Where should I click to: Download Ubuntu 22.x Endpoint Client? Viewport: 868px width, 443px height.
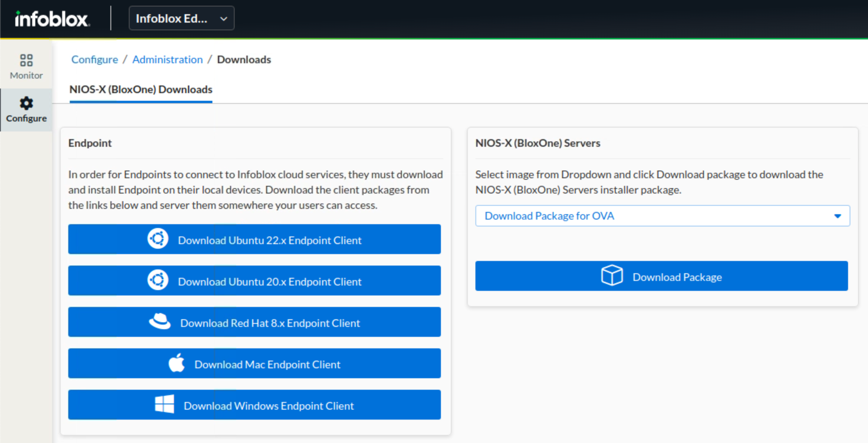tap(255, 239)
